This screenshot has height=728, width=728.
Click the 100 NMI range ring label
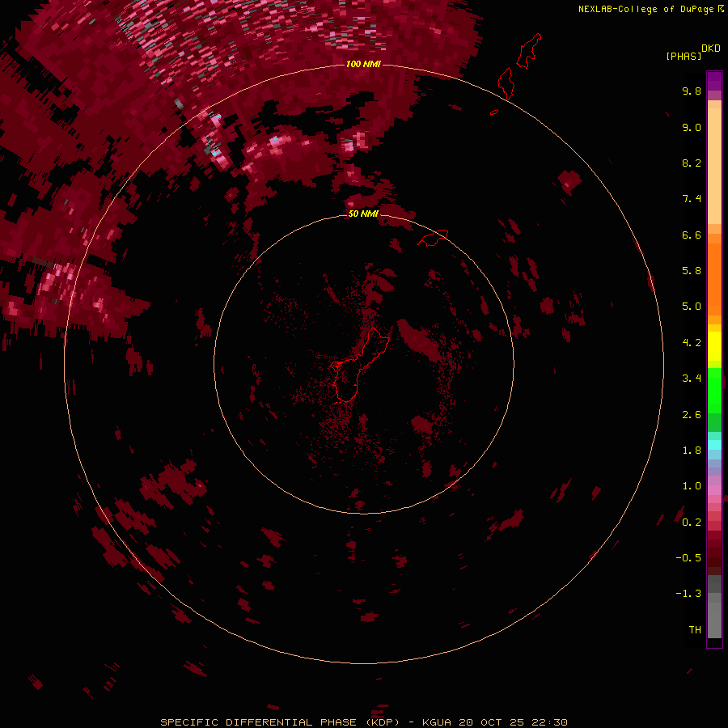(363, 64)
